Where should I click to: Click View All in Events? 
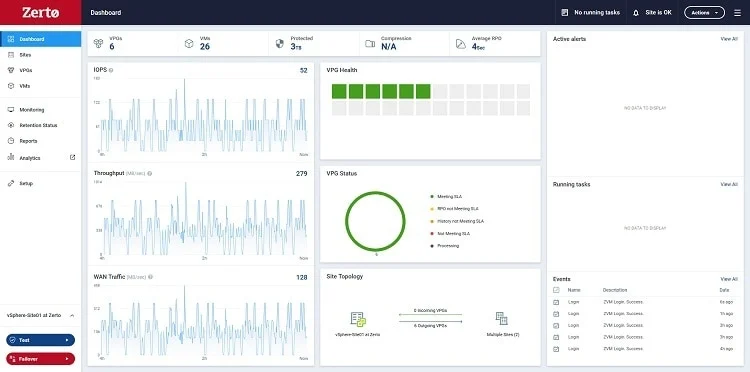pos(729,279)
